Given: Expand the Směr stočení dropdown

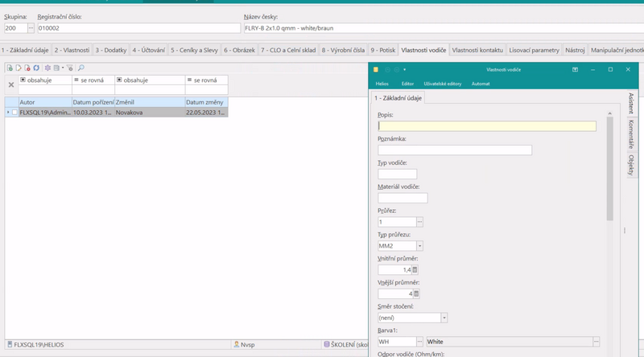Looking at the screenshot, I should point(444,318).
